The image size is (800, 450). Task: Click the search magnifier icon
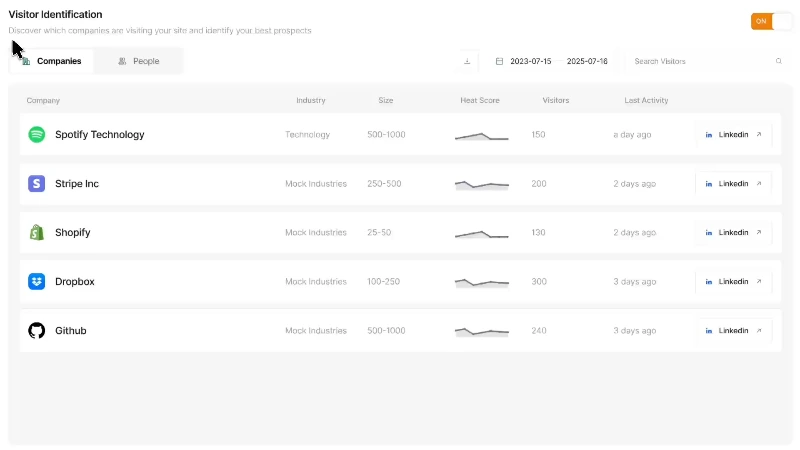click(x=779, y=61)
